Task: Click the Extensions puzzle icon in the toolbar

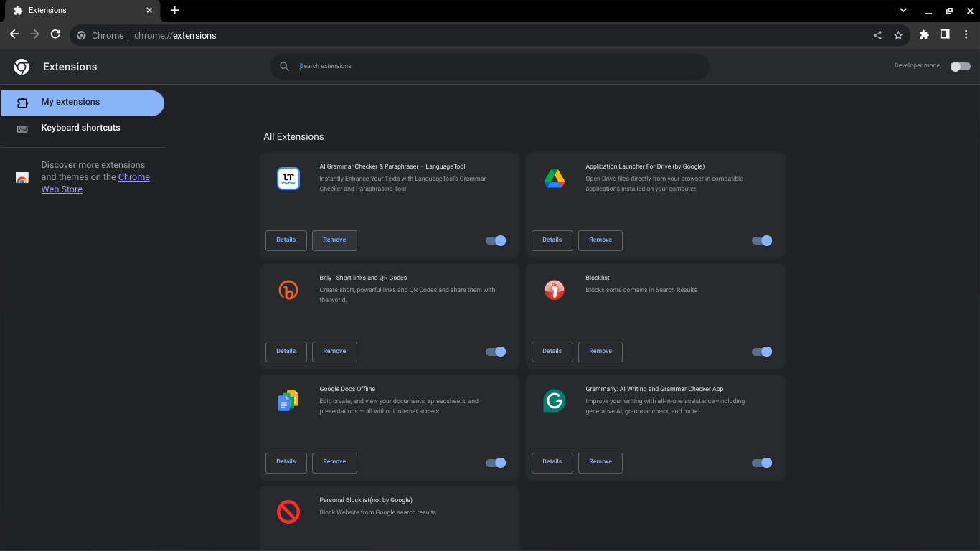Action: coord(924,34)
